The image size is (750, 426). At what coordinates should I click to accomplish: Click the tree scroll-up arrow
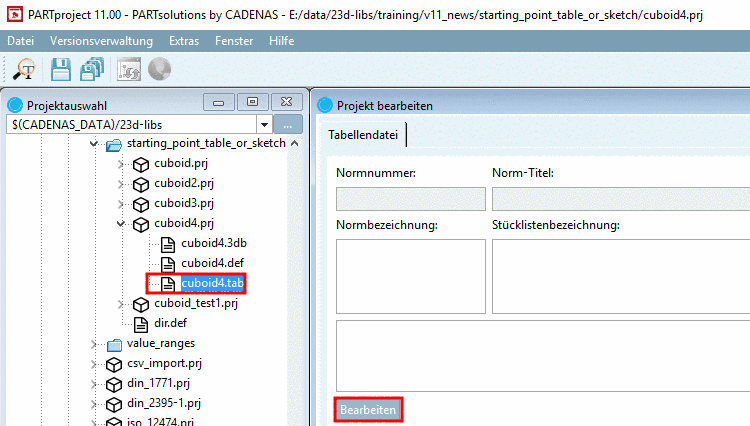click(x=295, y=143)
